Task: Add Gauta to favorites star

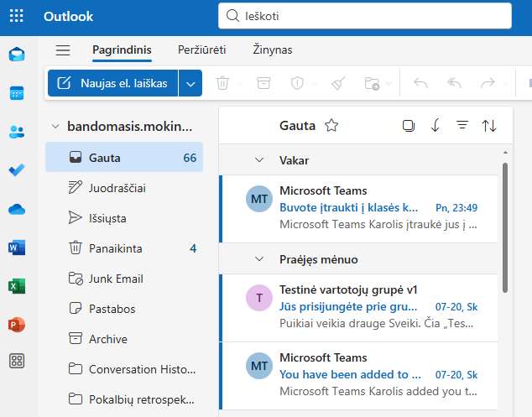Action: click(331, 126)
